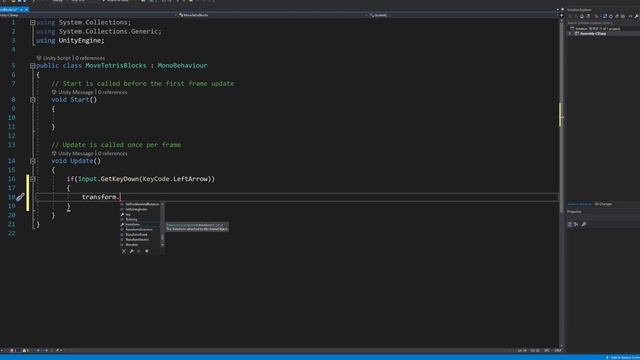The height and width of the screenshot is (360, 640).
Task: Click the Property Pages wrench in the Properties panel
Action: pyautogui.click(x=584, y=224)
